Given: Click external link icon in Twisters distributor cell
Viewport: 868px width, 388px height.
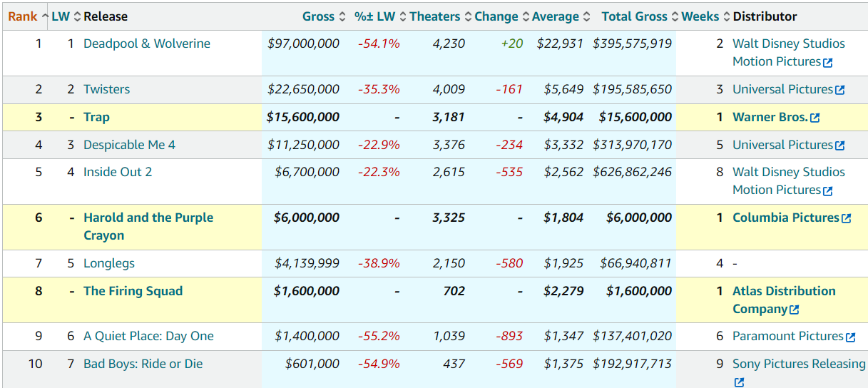Looking at the screenshot, I should point(839,90).
